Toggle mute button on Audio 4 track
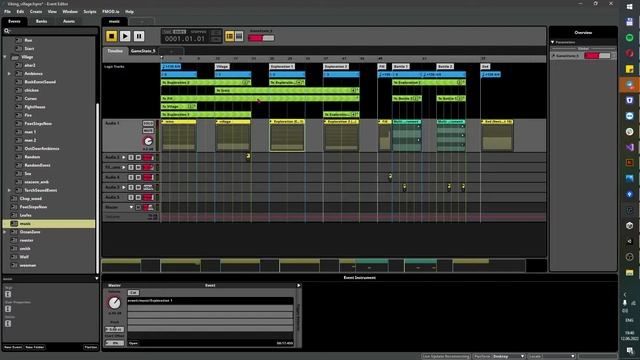The width and height of the screenshot is (640, 360). tap(138, 177)
